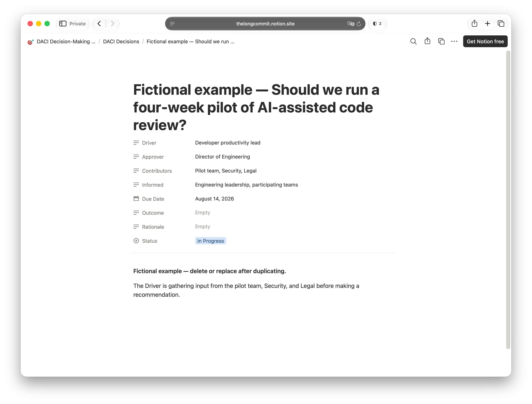Click the Notion share icon
Screen dimensions: 532x404
(x=427, y=41)
